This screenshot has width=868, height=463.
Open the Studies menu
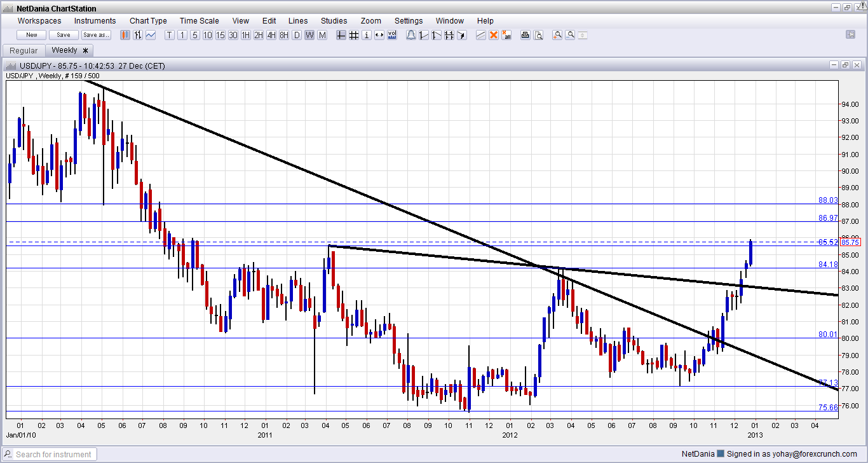click(x=334, y=21)
